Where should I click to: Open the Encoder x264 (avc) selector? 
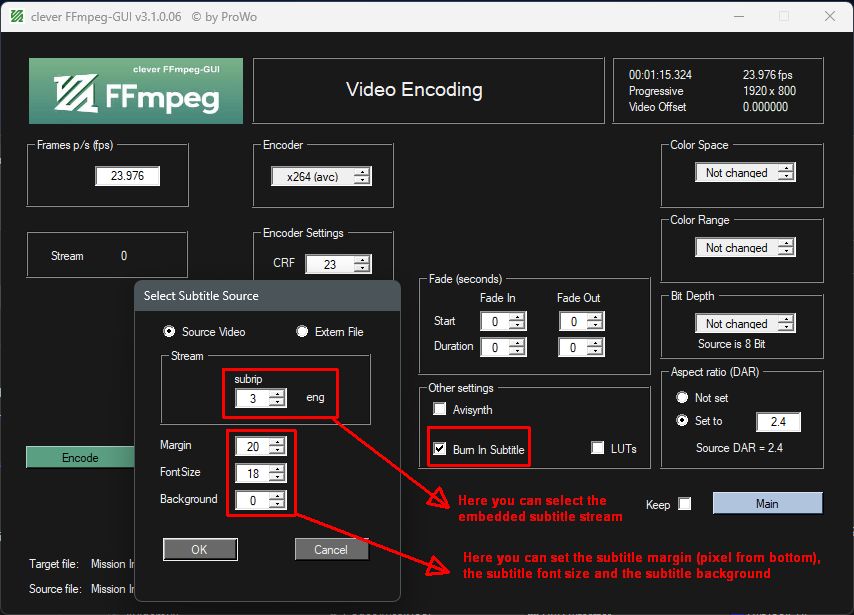coord(321,176)
